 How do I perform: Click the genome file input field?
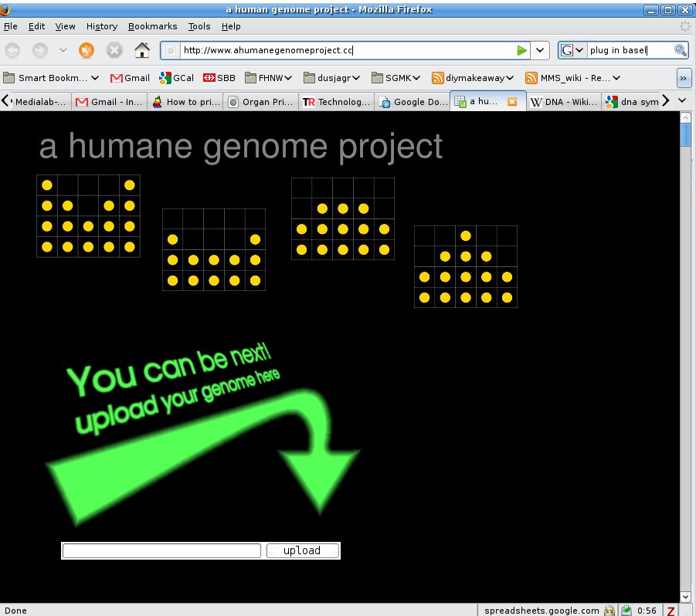point(161,550)
